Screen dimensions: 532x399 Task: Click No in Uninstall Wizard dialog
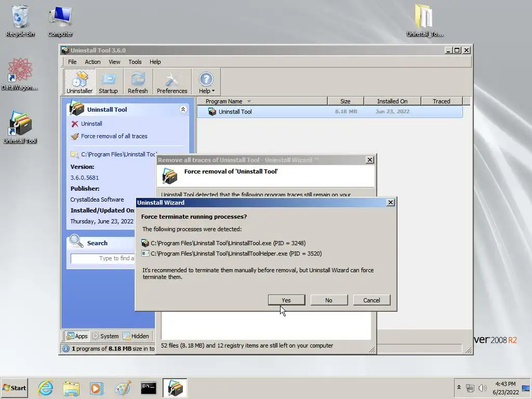(329, 300)
